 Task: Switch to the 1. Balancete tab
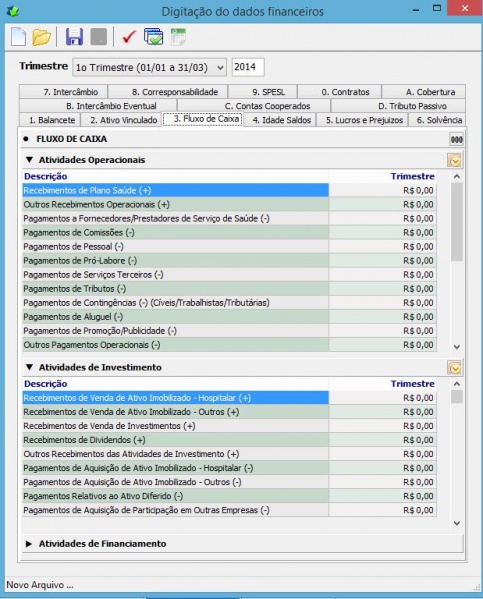click(50, 120)
